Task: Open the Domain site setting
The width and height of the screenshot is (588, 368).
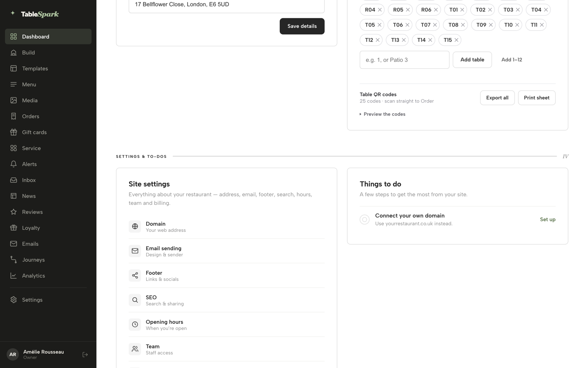Action: [x=227, y=227]
